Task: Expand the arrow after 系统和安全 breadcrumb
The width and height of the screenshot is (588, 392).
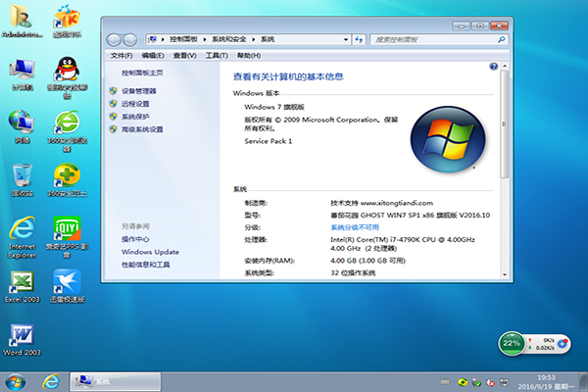Action: (254, 39)
